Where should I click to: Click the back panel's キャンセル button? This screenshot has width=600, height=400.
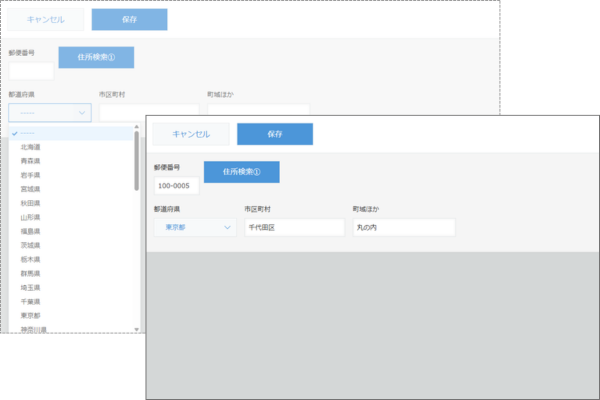44,20
